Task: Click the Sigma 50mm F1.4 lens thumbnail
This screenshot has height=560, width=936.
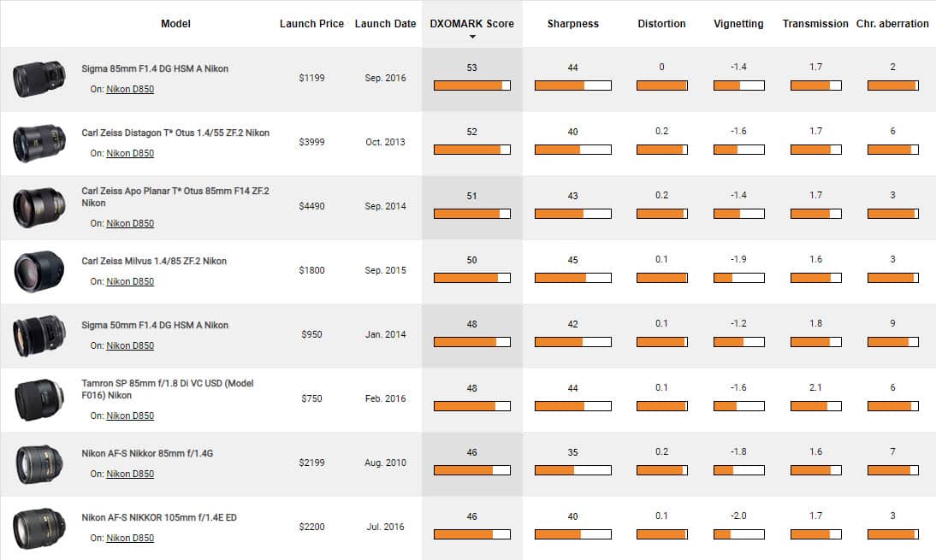Action: (x=39, y=336)
